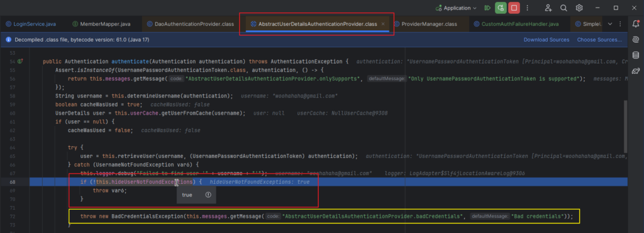Click inline hint hideUserNotFoundExceptions: true
Image resolution: width=644 pixels, height=233 pixels.
(260, 181)
